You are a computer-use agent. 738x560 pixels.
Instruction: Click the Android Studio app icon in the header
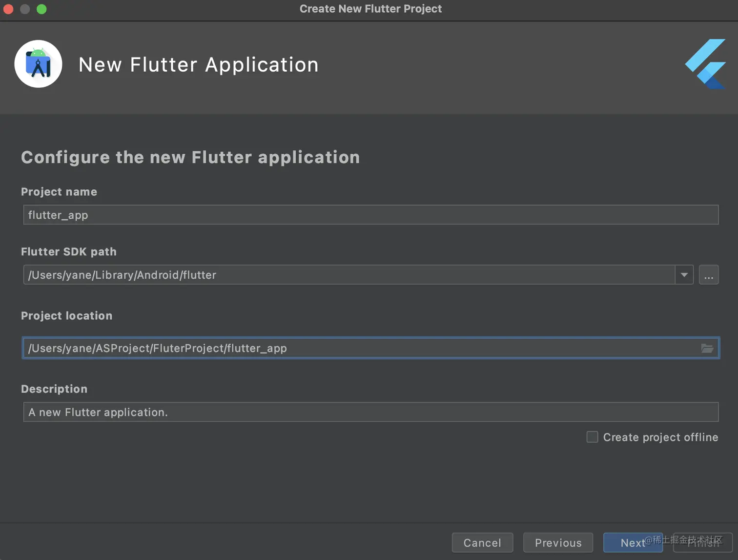(x=38, y=63)
